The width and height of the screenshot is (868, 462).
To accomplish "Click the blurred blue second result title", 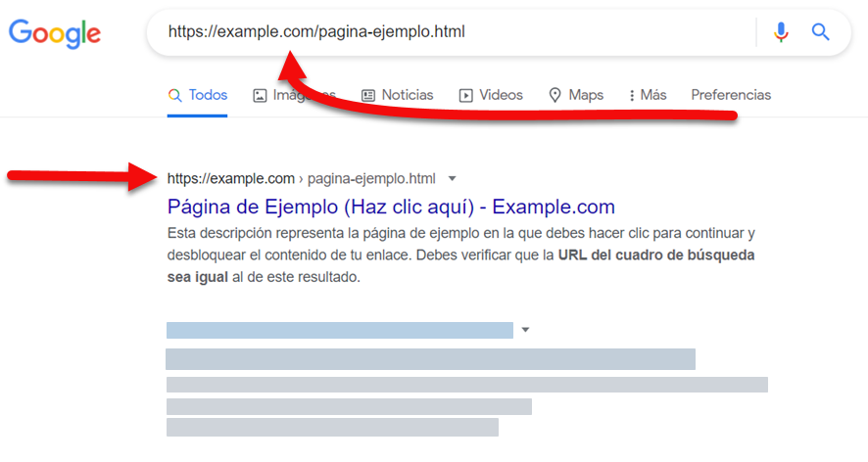I will (339, 330).
